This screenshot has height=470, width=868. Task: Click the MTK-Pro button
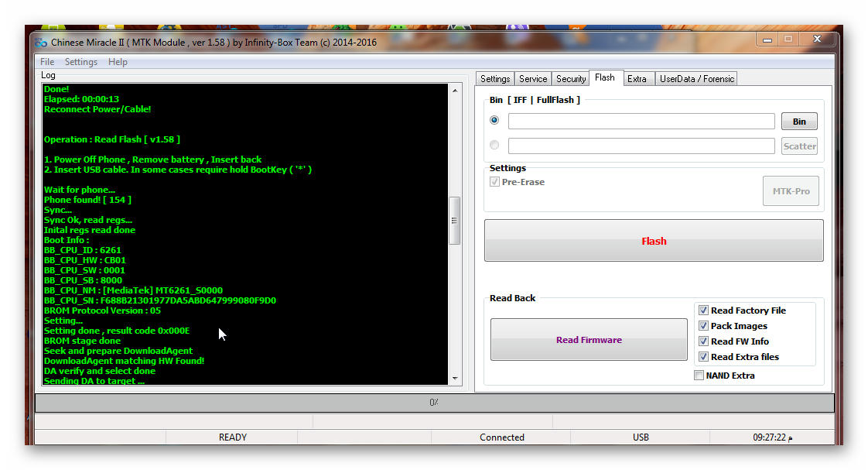tap(791, 191)
